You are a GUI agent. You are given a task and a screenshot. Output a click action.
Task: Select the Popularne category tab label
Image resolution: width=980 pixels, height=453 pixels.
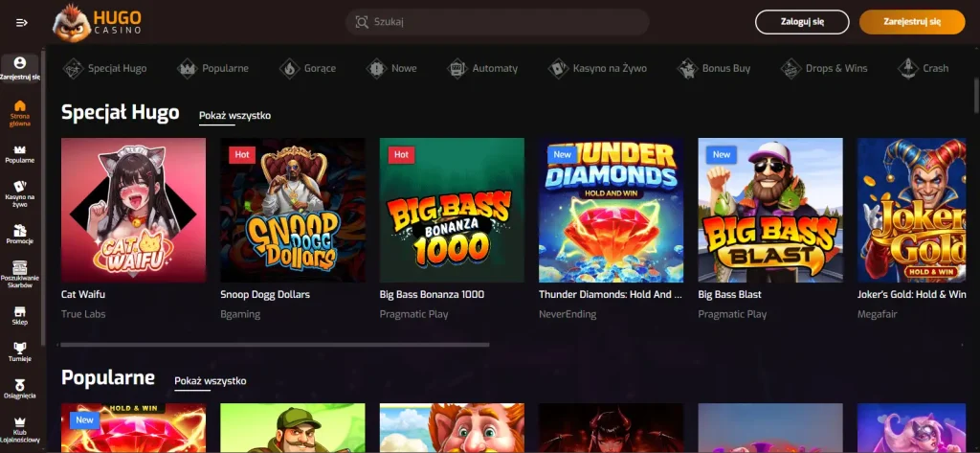click(225, 68)
